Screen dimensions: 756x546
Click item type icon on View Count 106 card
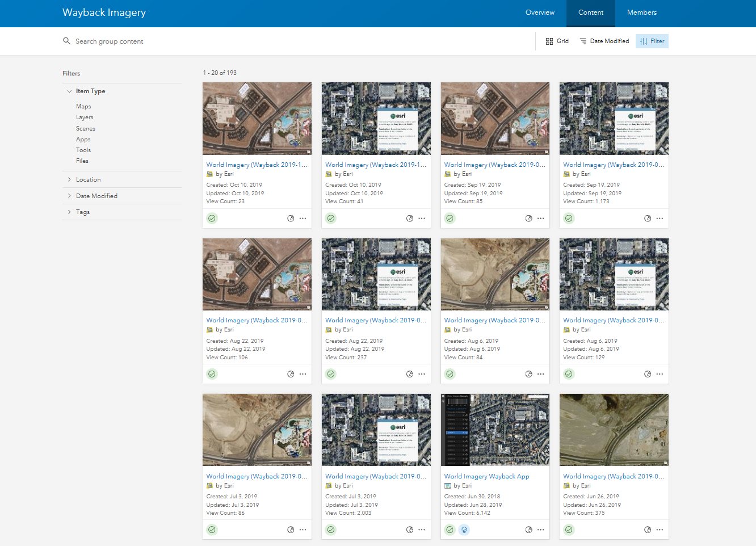click(x=209, y=330)
